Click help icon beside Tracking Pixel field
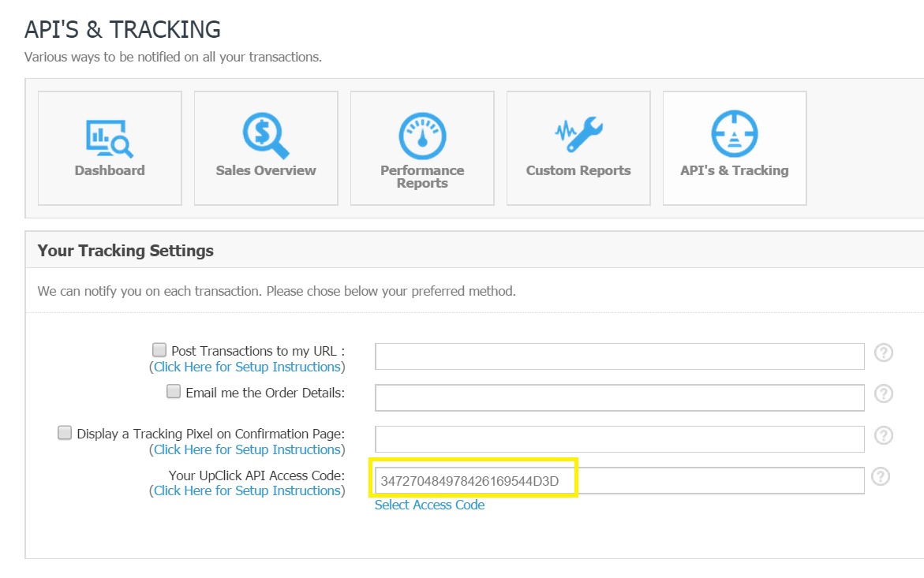Viewport: 924px width, 578px height. pos(884,435)
